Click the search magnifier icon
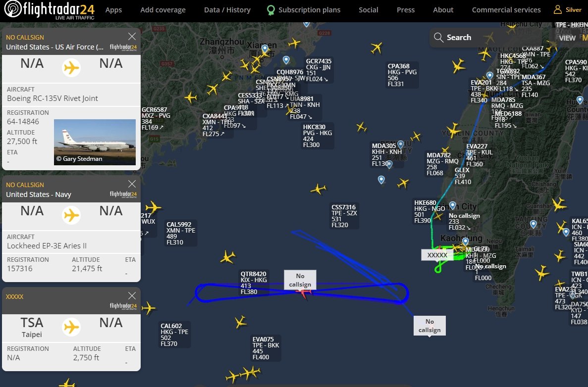The height and width of the screenshot is (387, 588). (x=438, y=38)
